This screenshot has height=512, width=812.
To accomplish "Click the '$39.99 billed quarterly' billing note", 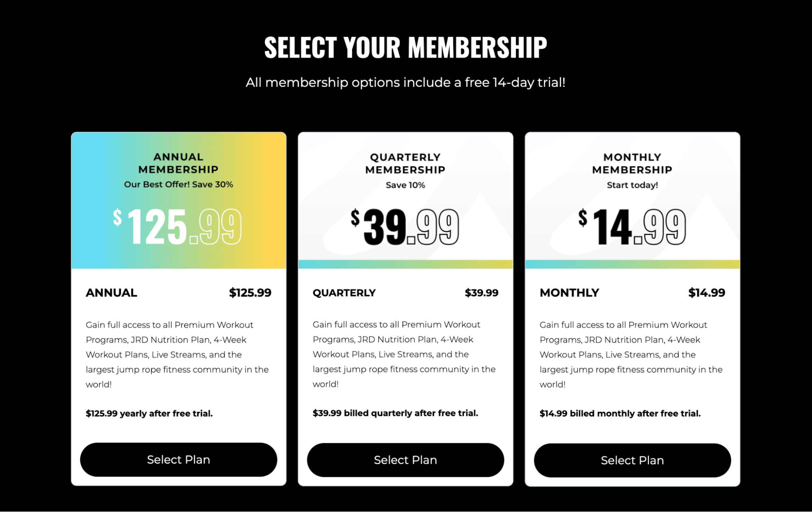I will [x=395, y=413].
